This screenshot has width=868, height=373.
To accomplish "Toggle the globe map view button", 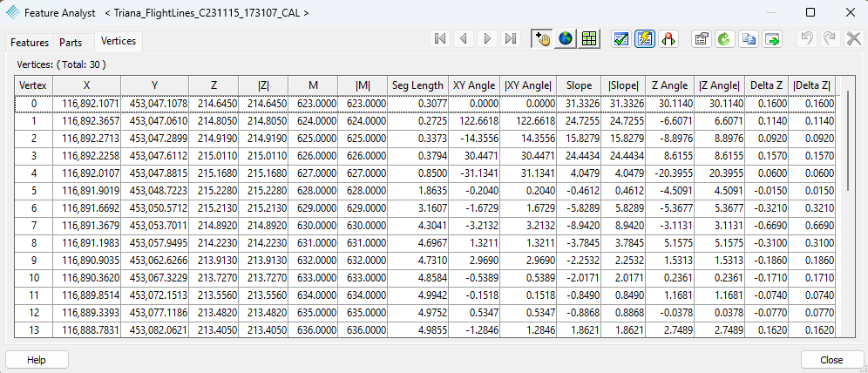I will pos(566,38).
